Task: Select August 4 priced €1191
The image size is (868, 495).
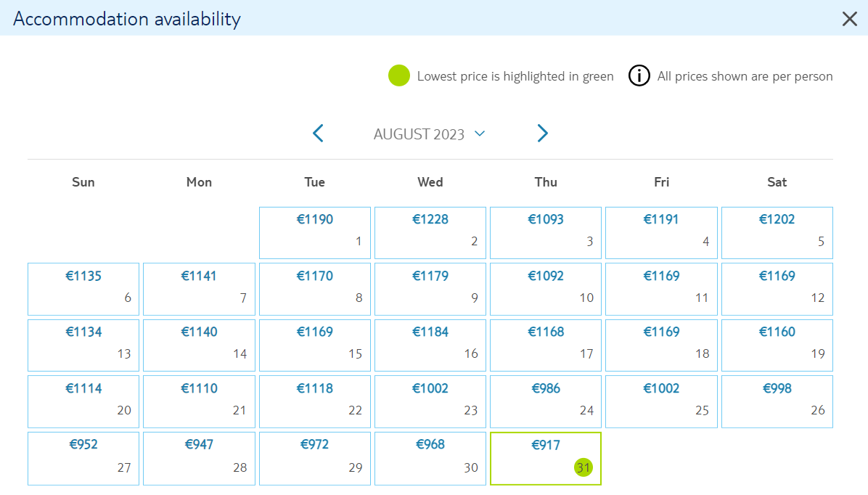Action: [661, 232]
